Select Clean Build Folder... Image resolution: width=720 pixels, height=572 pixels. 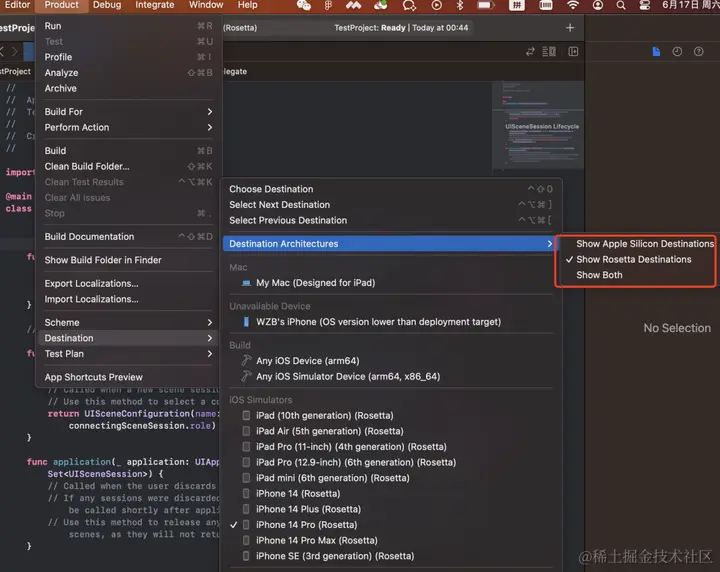[129, 167]
